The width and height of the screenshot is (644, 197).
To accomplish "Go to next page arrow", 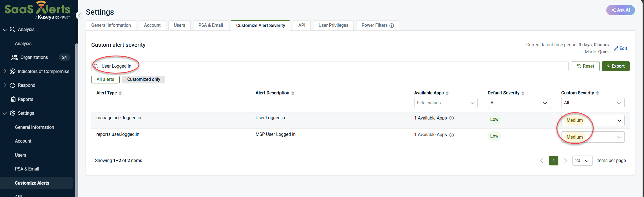I will pyautogui.click(x=565, y=161).
